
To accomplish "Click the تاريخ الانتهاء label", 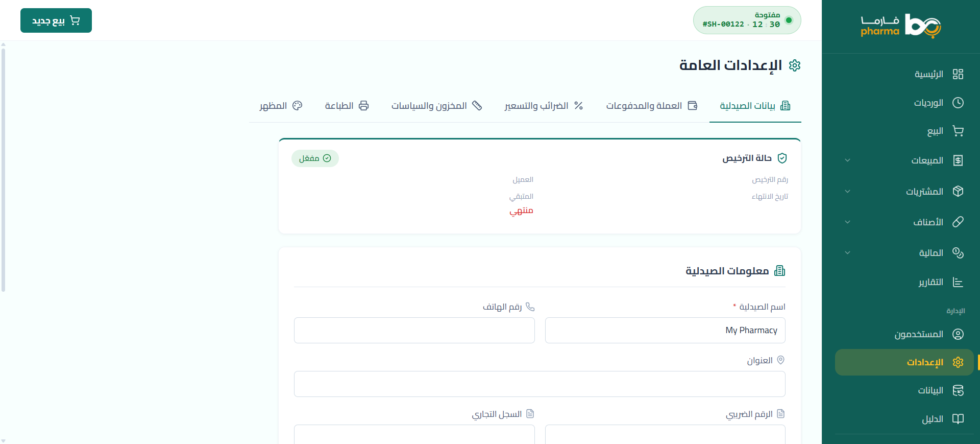I will click(770, 197).
